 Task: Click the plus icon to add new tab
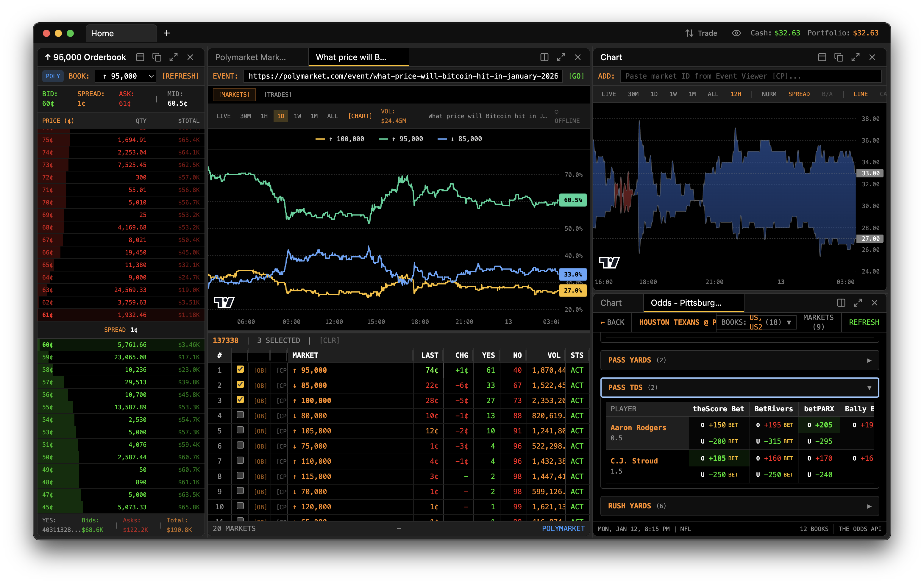point(166,33)
